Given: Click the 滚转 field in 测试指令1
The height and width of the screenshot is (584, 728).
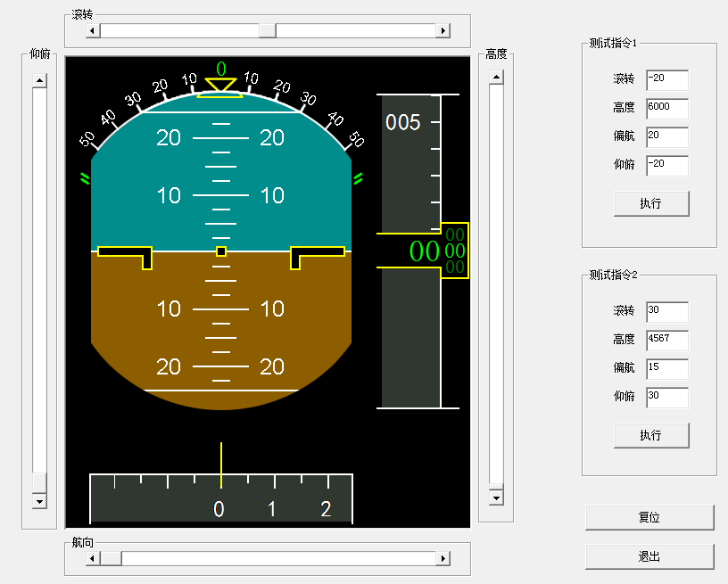Looking at the screenshot, I should (x=667, y=80).
